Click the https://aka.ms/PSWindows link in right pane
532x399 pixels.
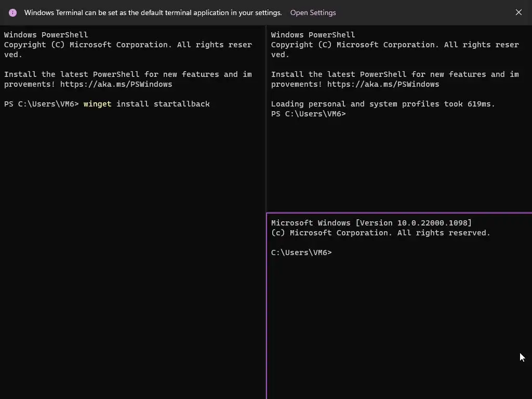tap(383, 84)
